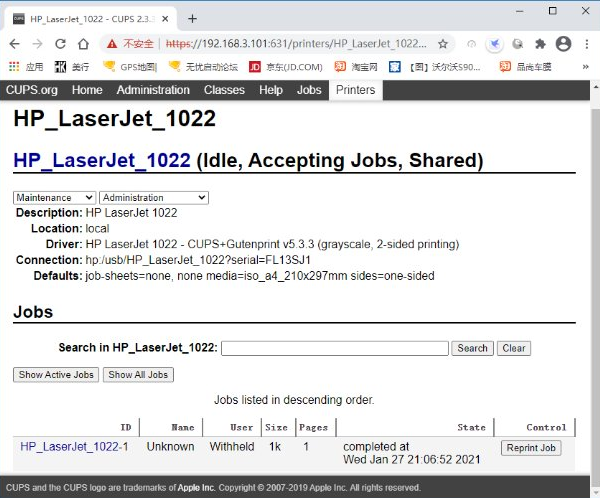Screen dimensions: 600x498
Task: Open the 美行 bookmark
Action: [72, 67]
